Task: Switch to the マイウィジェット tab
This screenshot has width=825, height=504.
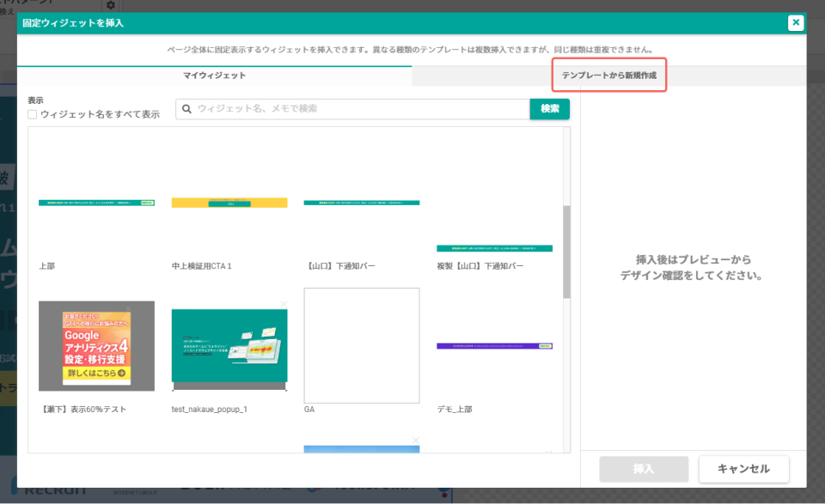Action: click(x=214, y=76)
